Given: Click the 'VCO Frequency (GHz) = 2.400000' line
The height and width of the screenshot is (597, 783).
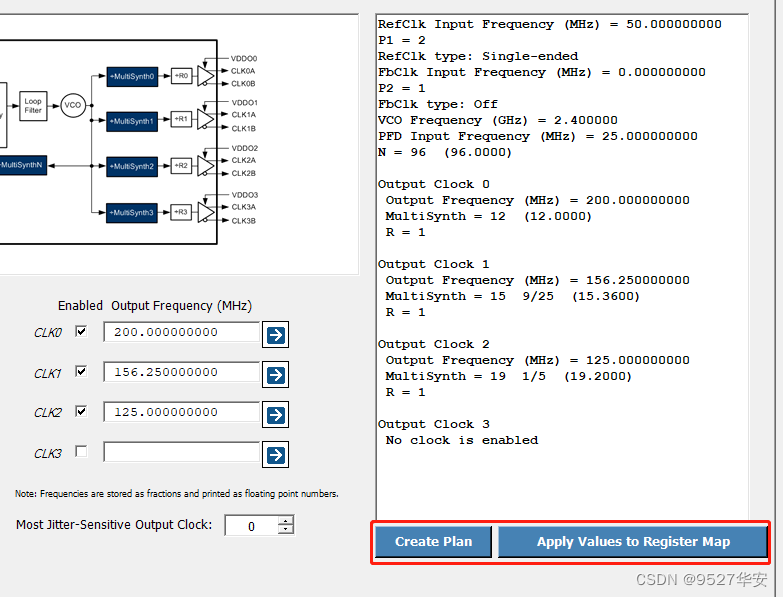Looking at the screenshot, I should point(498,120).
